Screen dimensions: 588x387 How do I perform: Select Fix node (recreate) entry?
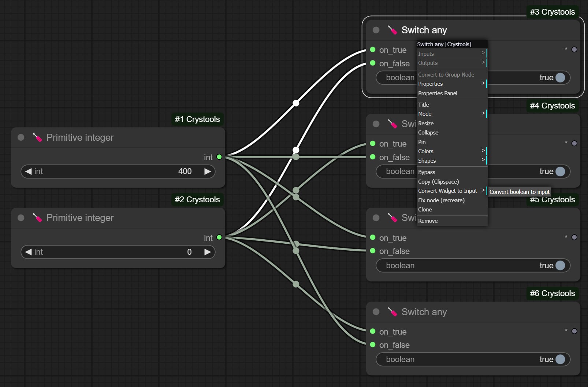coord(452,200)
